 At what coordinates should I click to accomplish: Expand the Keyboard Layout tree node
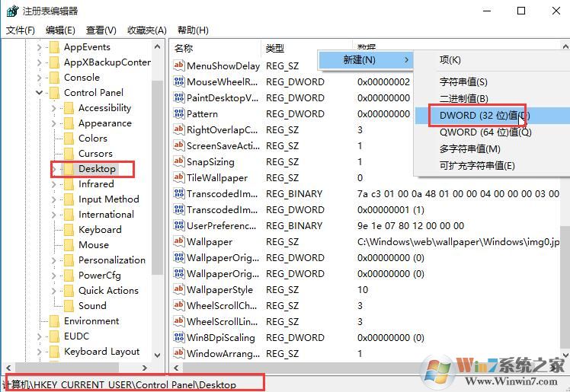40,352
